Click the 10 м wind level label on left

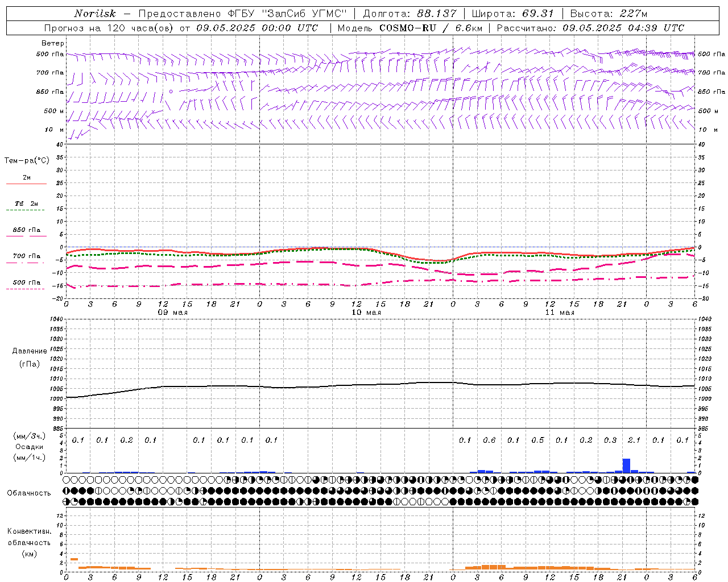pyautogui.click(x=55, y=130)
